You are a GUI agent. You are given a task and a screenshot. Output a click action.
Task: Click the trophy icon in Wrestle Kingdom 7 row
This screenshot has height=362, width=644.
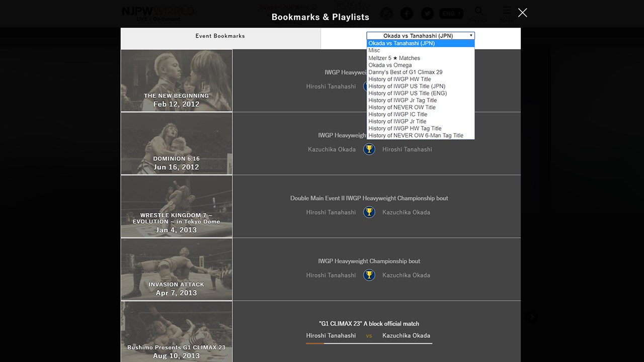[369, 212]
